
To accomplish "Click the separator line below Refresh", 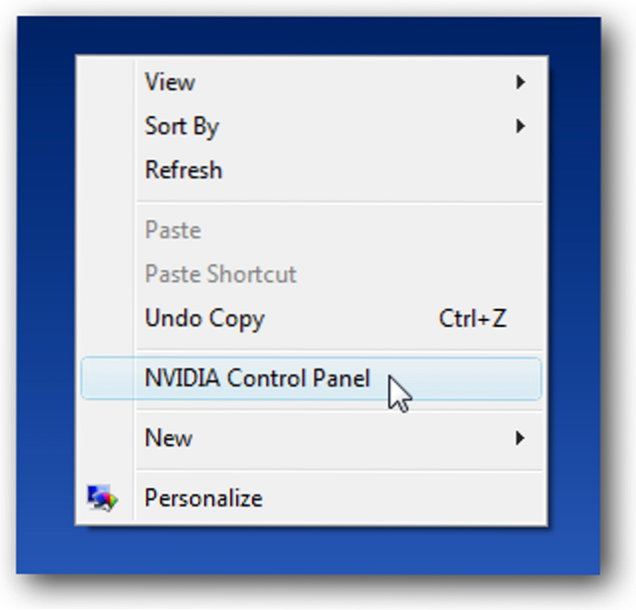I will coord(338,202).
